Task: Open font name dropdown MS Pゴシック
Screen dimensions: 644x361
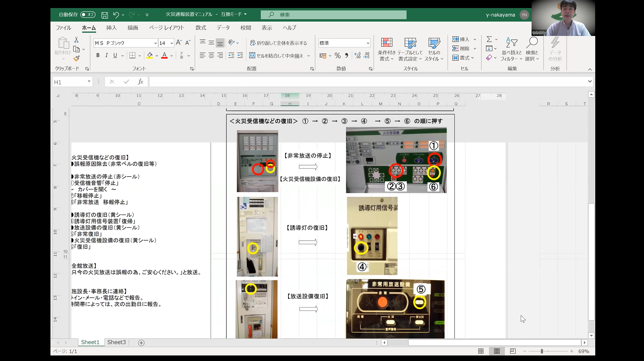Action: click(155, 43)
